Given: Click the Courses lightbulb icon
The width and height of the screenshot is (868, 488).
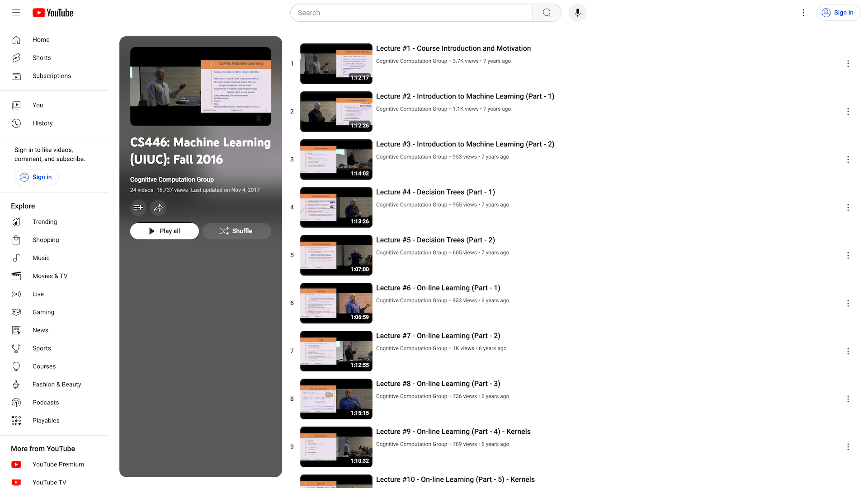Looking at the screenshot, I should point(16,366).
